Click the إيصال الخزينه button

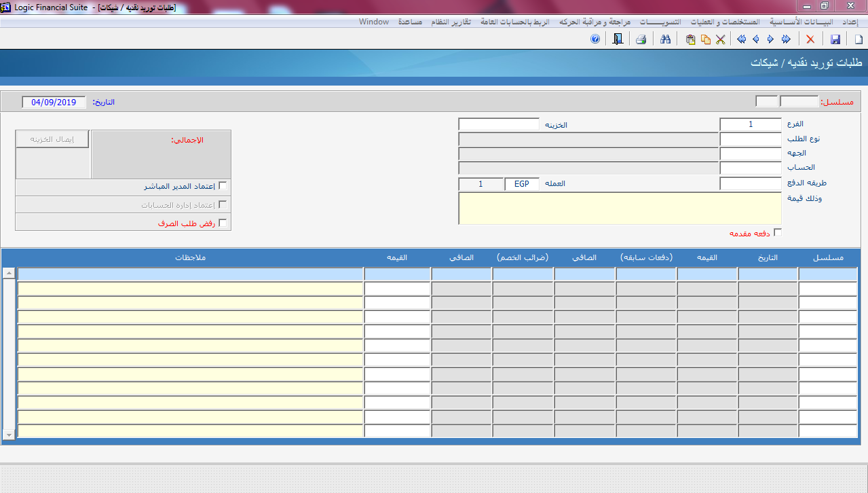pyautogui.click(x=53, y=140)
